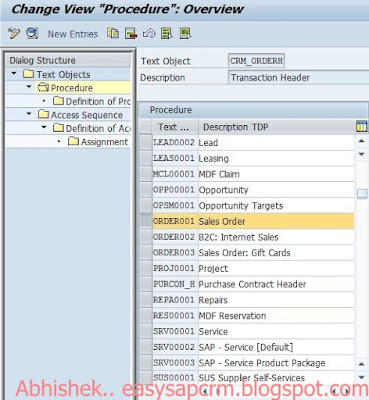Click the Undo Change icon
Viewport: 369px width, 400px height.
[149, 33]
